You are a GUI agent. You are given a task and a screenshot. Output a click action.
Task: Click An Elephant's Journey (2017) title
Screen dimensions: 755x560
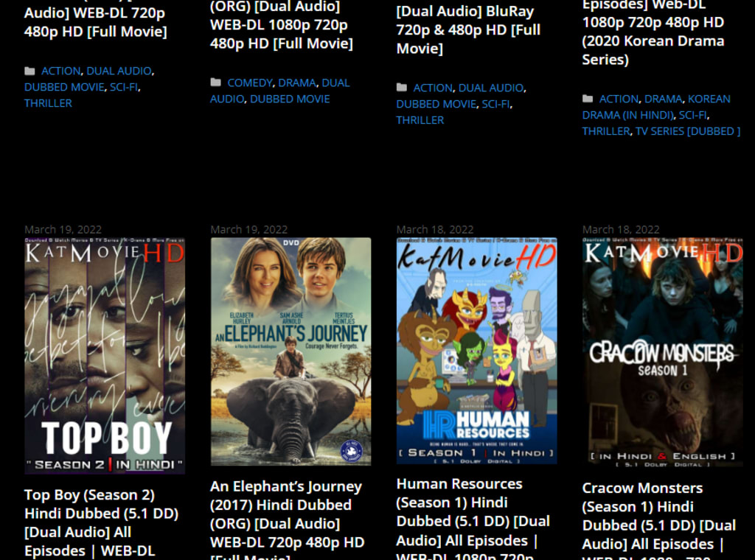(x=288, y=519)
